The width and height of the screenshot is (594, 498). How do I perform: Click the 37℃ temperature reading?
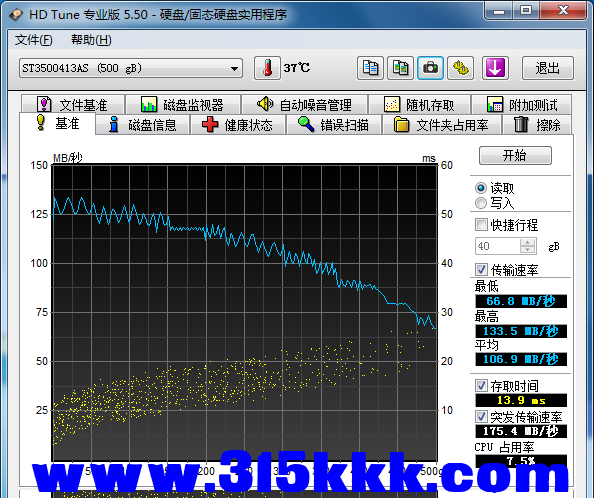click(x=297, y=68)
